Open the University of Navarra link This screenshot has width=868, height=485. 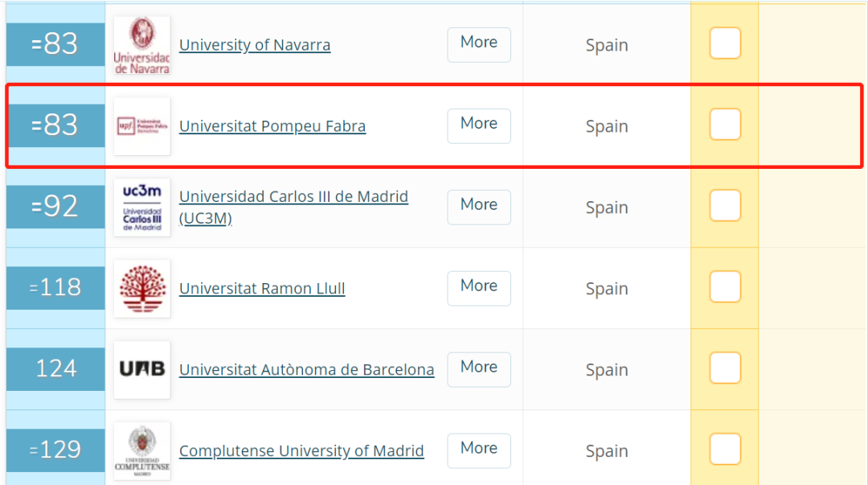click(x=255, y=45)
